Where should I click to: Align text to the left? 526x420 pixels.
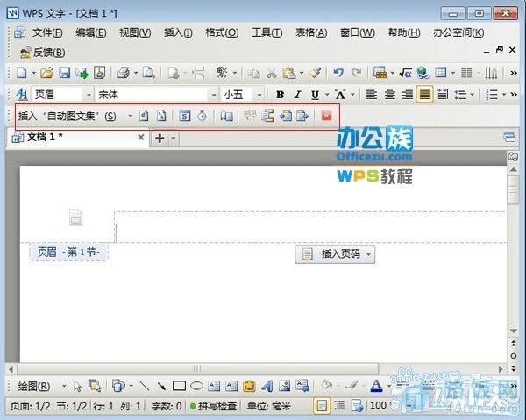pos(372,95)
